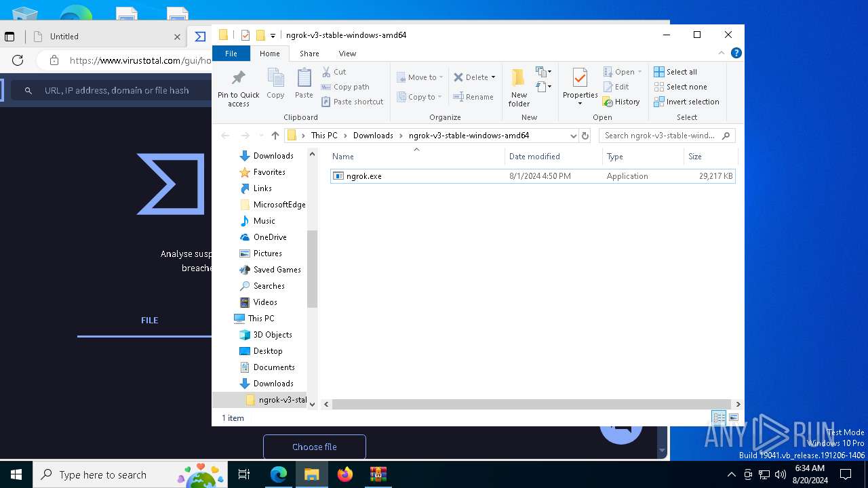Switch to the Home ribbon tab
This screenshot has height=488, width=868.
point(269,54)
